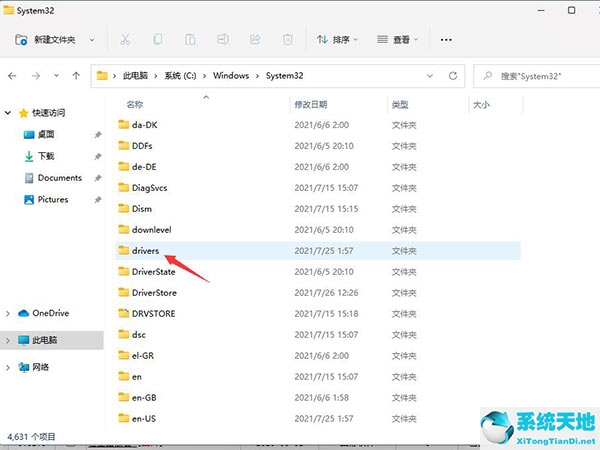Go back with the back arrow

tap(12, 76)
